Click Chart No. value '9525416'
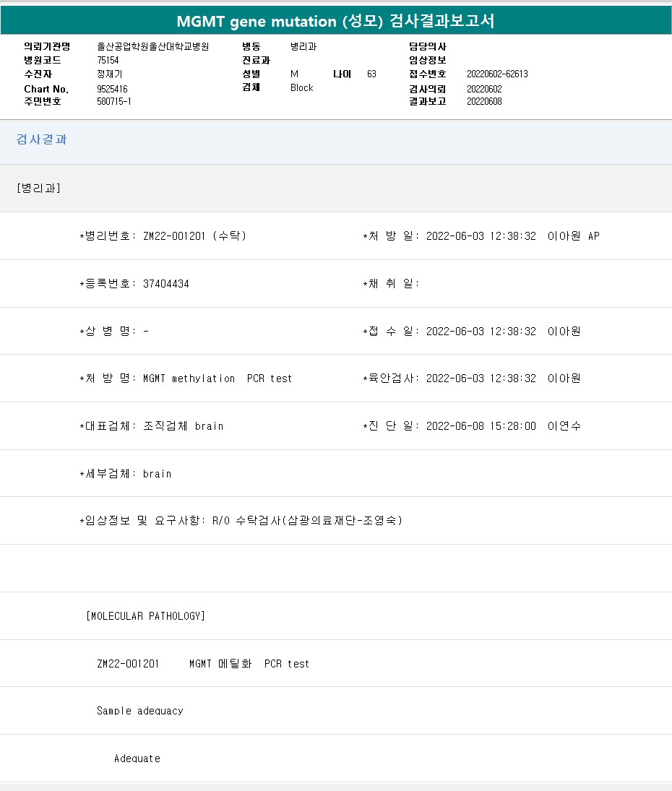 [x=112, y=89]
